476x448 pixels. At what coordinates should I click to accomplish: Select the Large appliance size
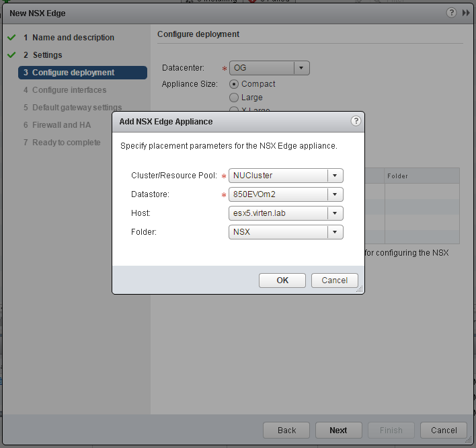pyautogui.click(x=234, y=98)
